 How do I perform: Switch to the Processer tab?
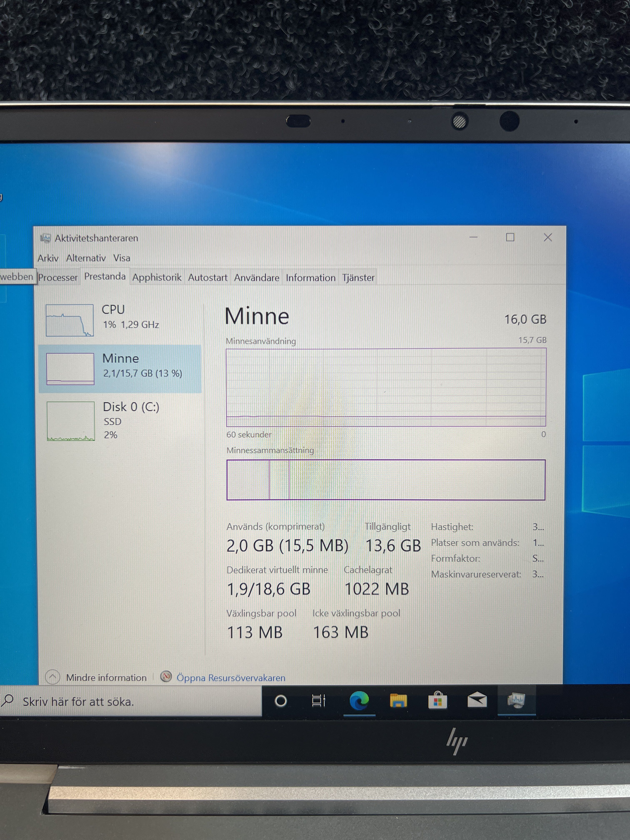coord(58,277)
